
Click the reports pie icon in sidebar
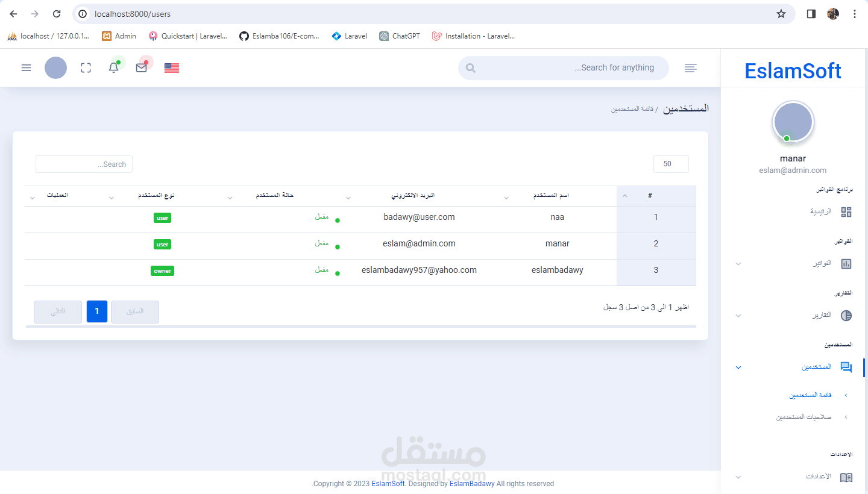[x=846, y=316]
